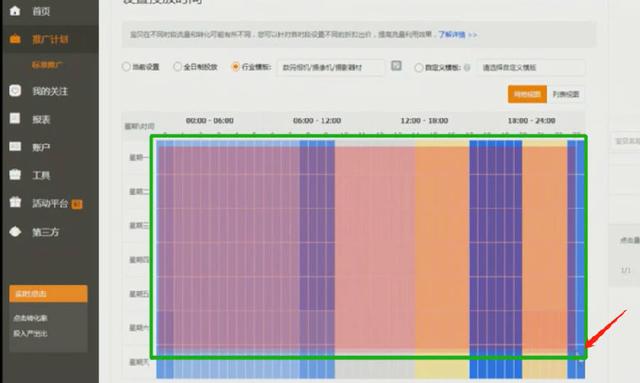Screen dimensions: 640x383
Task: Select 点击转化率 in the sidebar panel
Action: [x=31, y=318]
